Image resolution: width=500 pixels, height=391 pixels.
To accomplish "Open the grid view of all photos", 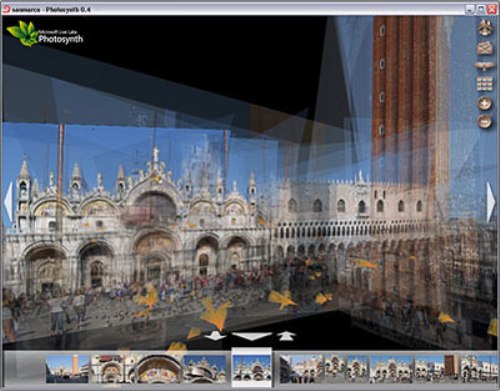I will [485, 84].
